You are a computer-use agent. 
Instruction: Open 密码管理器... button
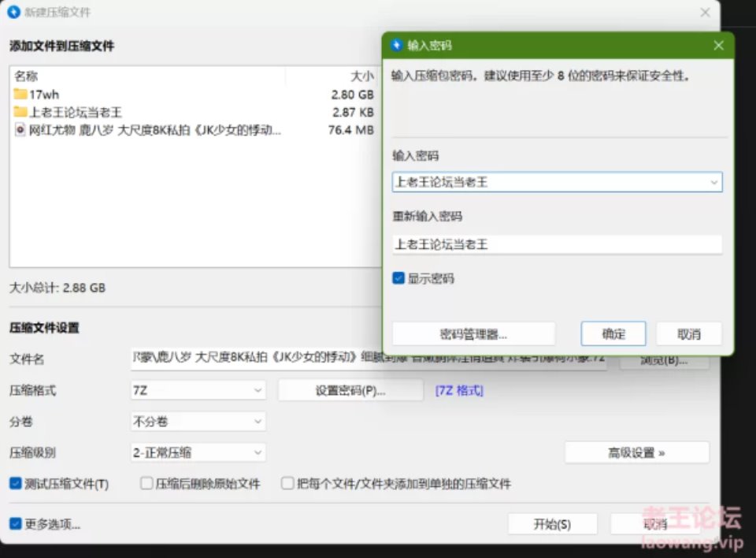[x=473, y=334]
